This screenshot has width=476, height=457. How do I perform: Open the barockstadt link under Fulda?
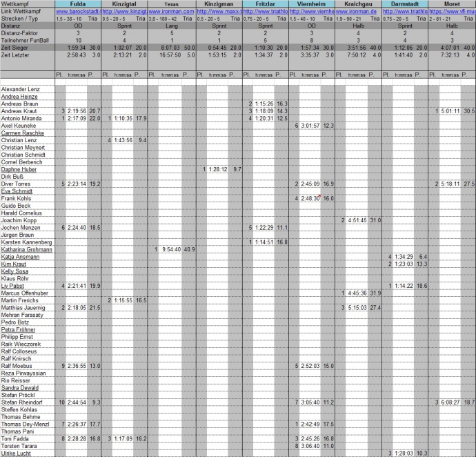coord(79,12)
